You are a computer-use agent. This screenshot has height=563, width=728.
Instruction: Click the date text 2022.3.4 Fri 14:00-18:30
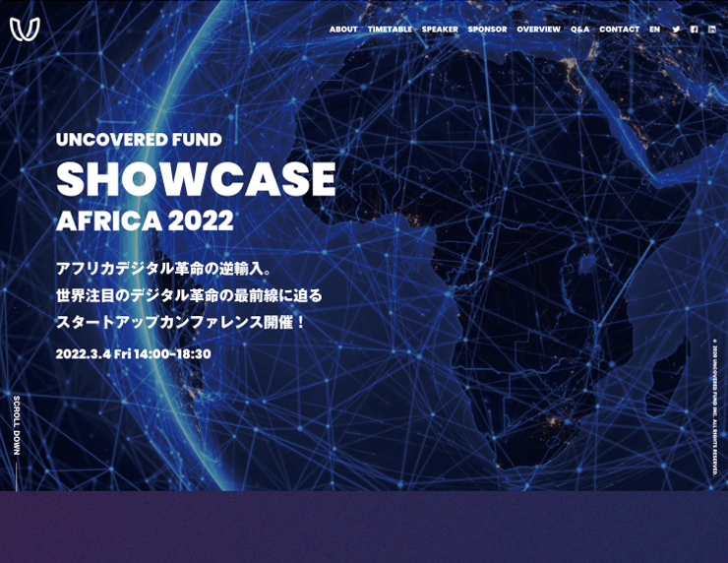tap(133, 354)
